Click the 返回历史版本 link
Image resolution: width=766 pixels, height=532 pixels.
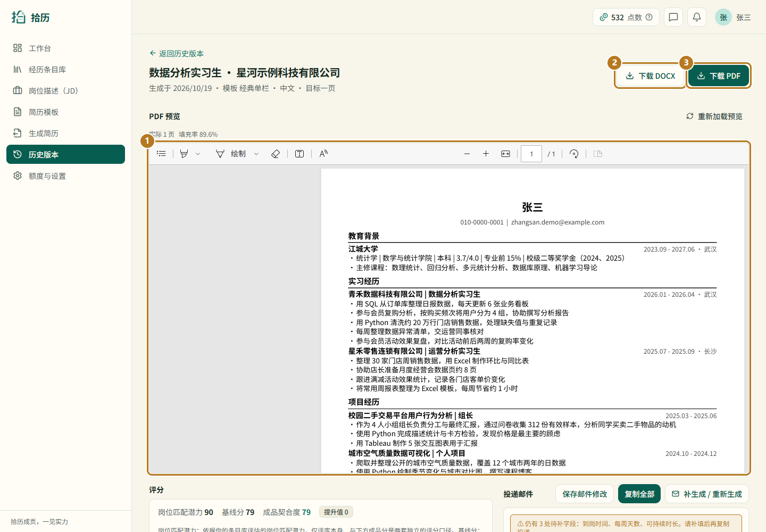177,53
